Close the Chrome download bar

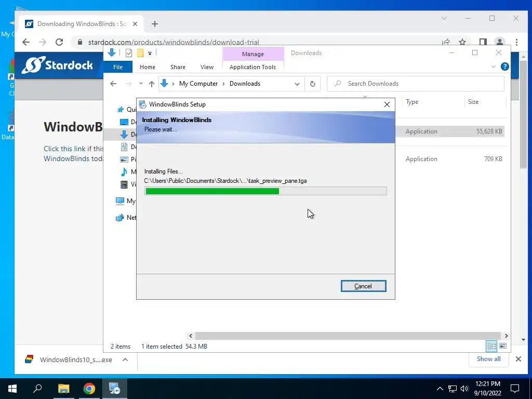(518, 359)
